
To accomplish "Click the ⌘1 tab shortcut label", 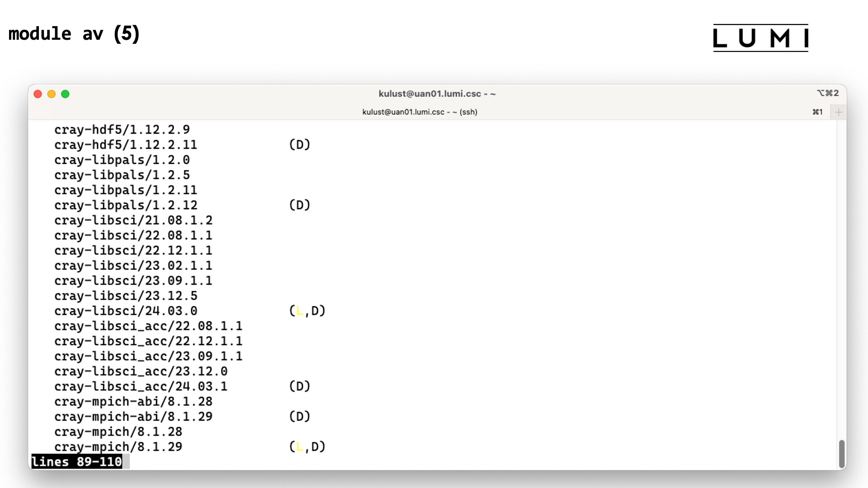I will [817, 112].
